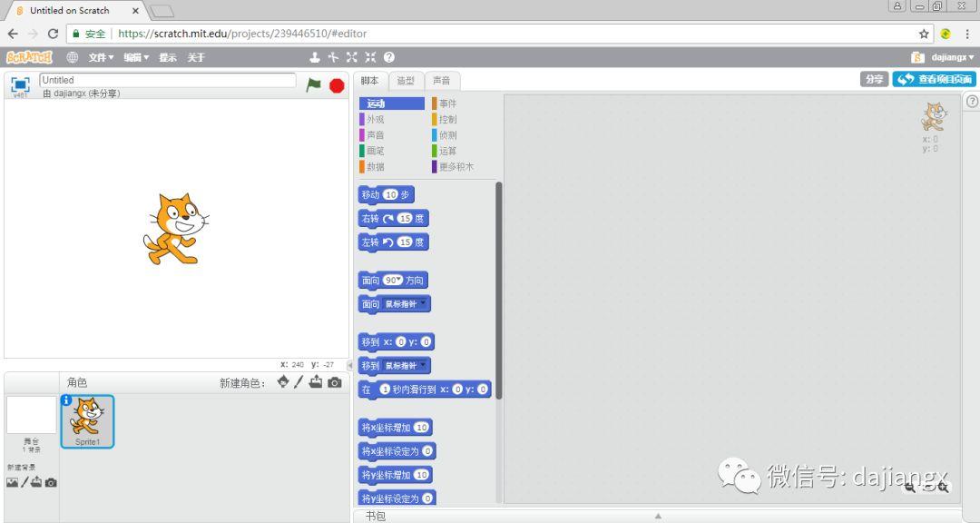Upload a sprite from file

(316, 381)
